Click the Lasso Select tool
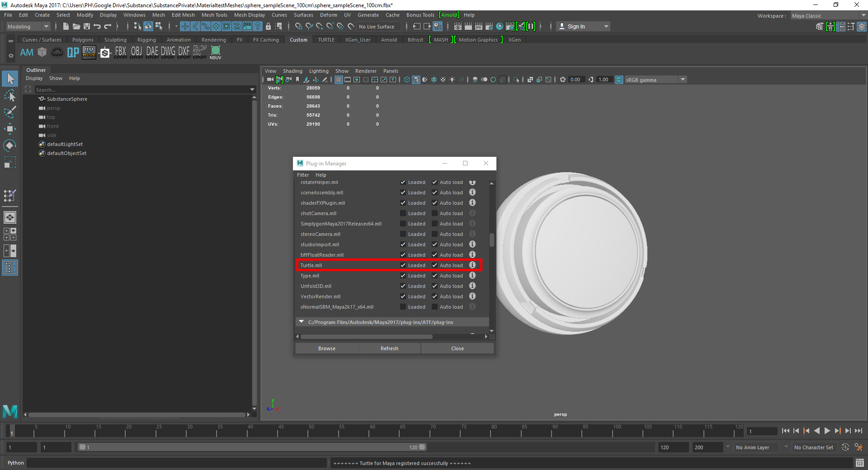This screenshot has width=868, height=470. pyautogui.click(x=9, y=96)
